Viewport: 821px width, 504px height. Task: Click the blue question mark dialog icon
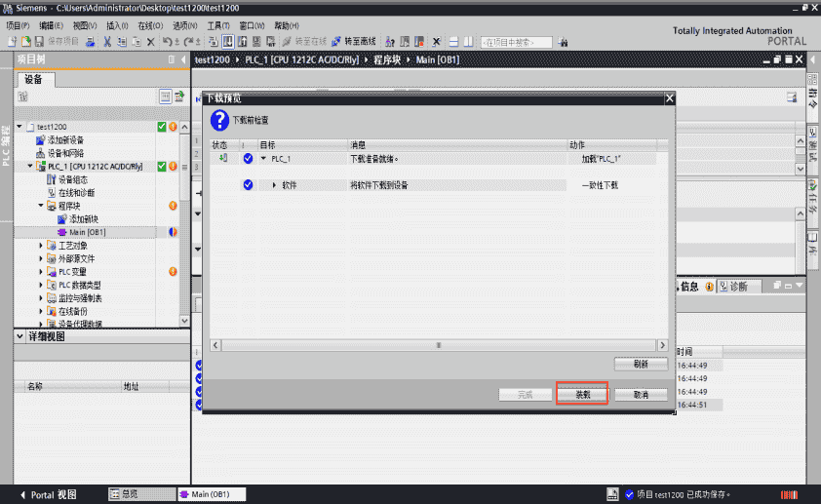(220, 120)
